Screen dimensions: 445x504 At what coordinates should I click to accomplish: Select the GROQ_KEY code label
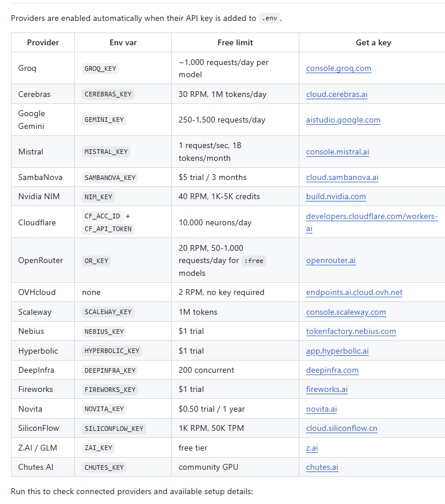[100, 69]
